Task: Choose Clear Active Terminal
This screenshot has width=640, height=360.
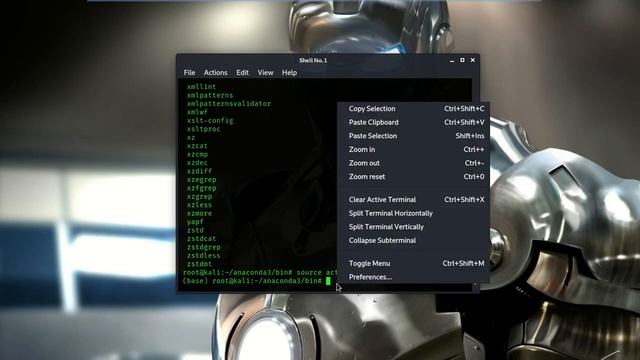Action: click(x=413, y=200)
